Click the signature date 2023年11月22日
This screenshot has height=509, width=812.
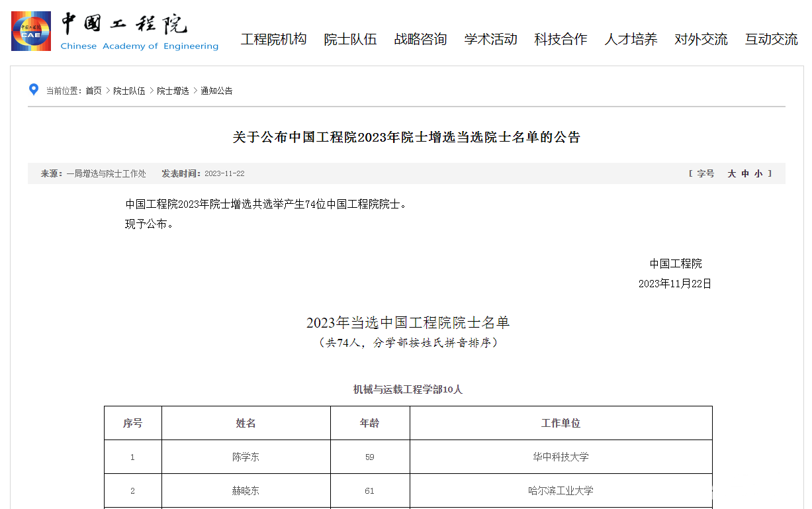click(675, 283)
